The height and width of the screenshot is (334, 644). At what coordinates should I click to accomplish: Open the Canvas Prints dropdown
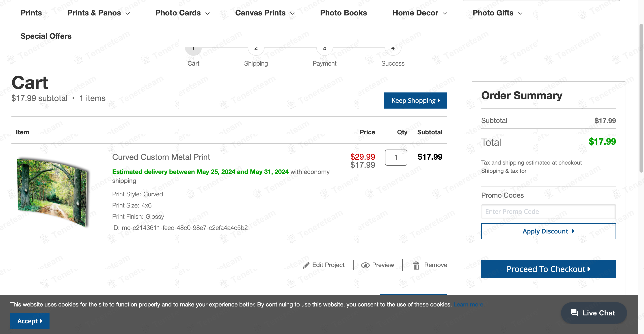[x=292, y=13]
